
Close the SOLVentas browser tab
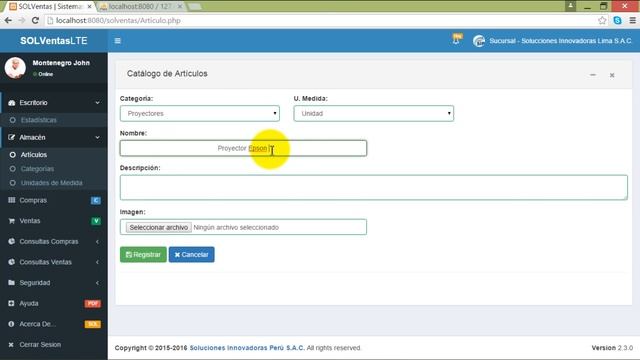point(89,7)
